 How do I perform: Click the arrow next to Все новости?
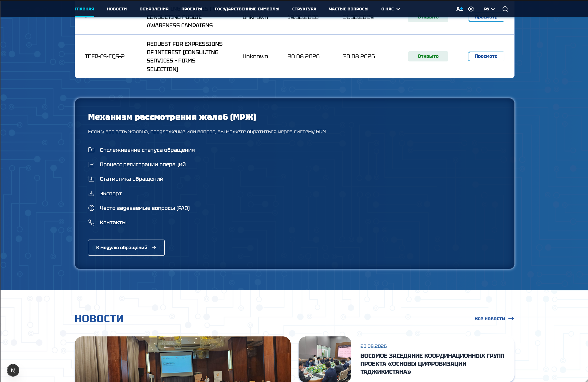pos(511,318)
